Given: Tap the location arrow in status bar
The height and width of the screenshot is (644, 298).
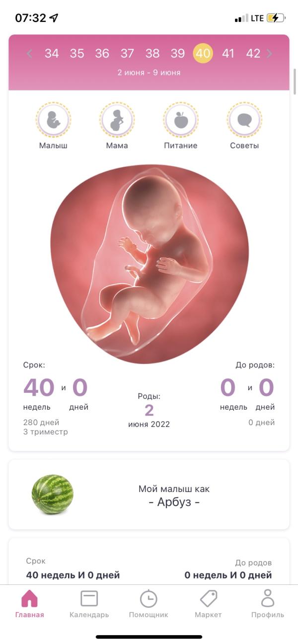Looking at the screenshot, I should 54,18.
